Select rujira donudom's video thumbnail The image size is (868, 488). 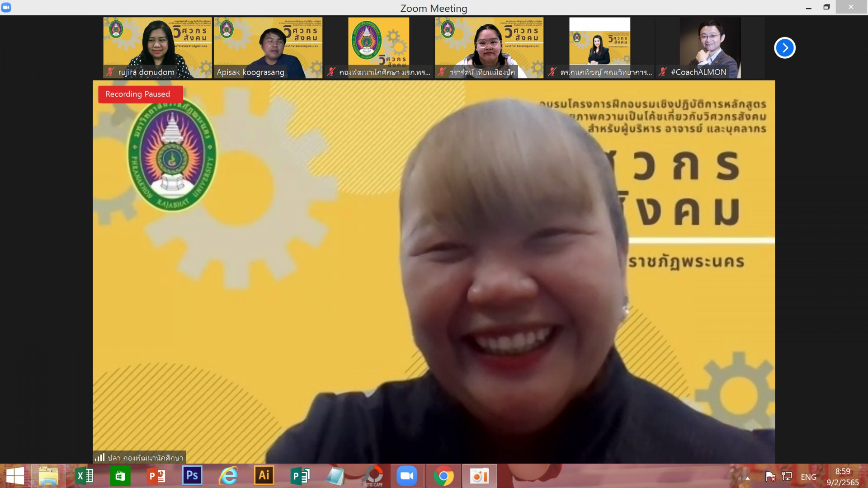click(x=158, y=48)
